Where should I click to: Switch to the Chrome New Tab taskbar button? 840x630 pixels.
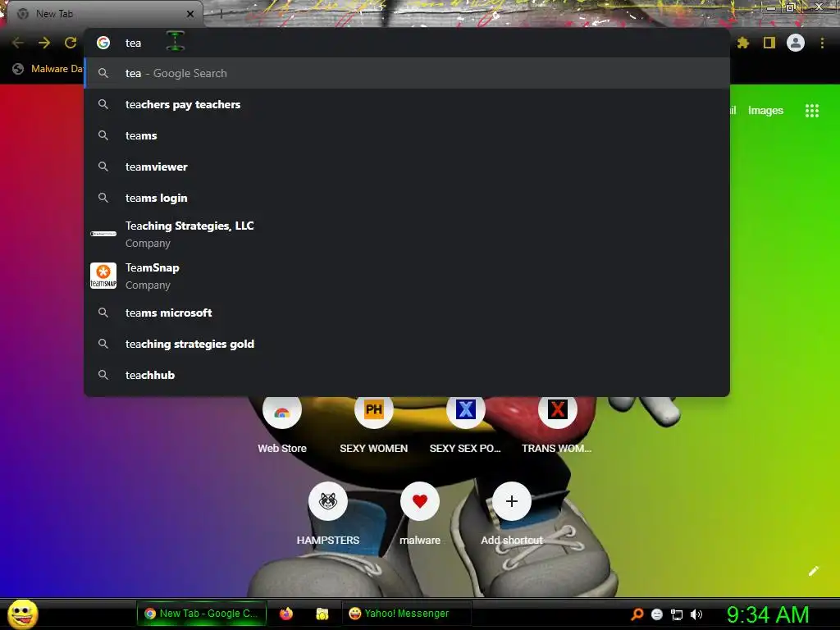click(x=202, y=614)
